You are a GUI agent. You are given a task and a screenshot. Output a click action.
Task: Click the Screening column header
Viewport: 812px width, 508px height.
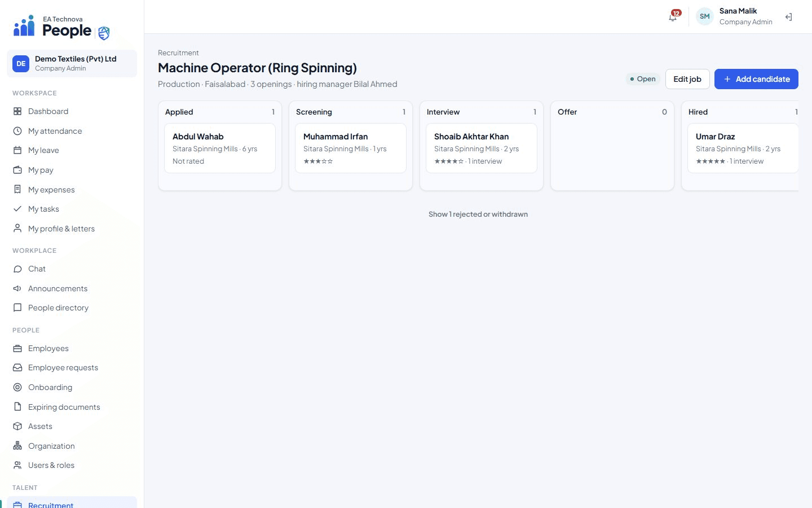click(351, 112)
